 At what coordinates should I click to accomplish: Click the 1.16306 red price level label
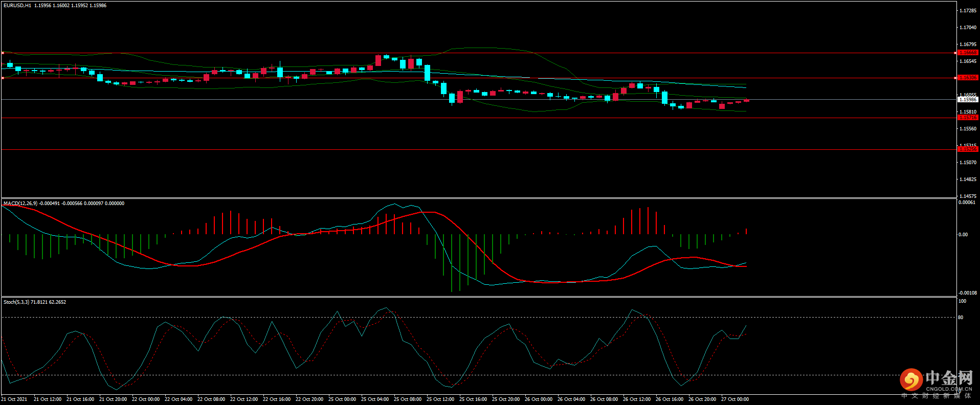point(968,78)
